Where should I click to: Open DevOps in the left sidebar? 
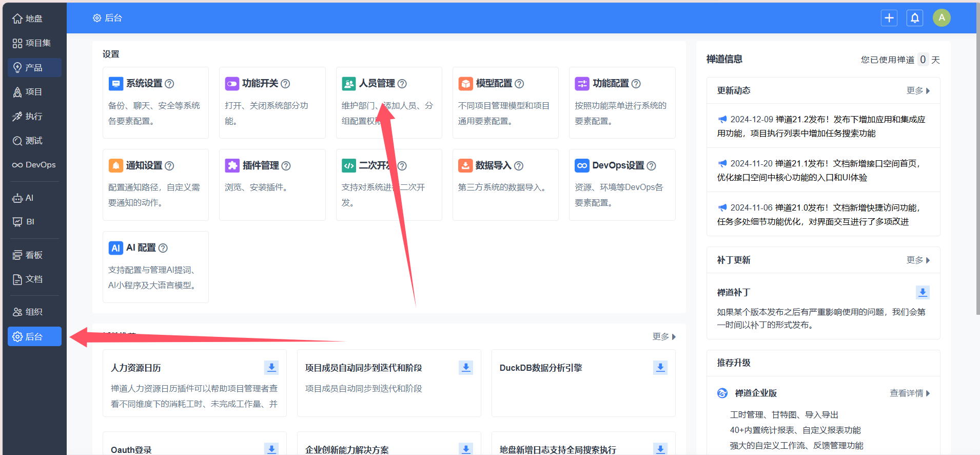[x=34, y=165]
